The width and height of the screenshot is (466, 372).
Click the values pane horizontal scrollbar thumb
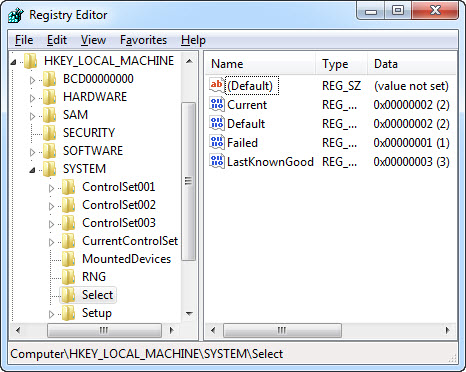coord(282,330)
